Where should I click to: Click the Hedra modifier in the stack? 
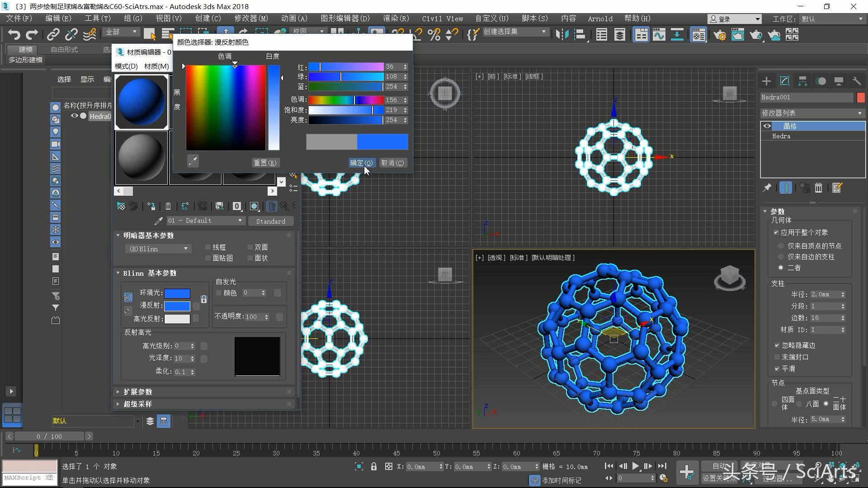tap(781, 136)
